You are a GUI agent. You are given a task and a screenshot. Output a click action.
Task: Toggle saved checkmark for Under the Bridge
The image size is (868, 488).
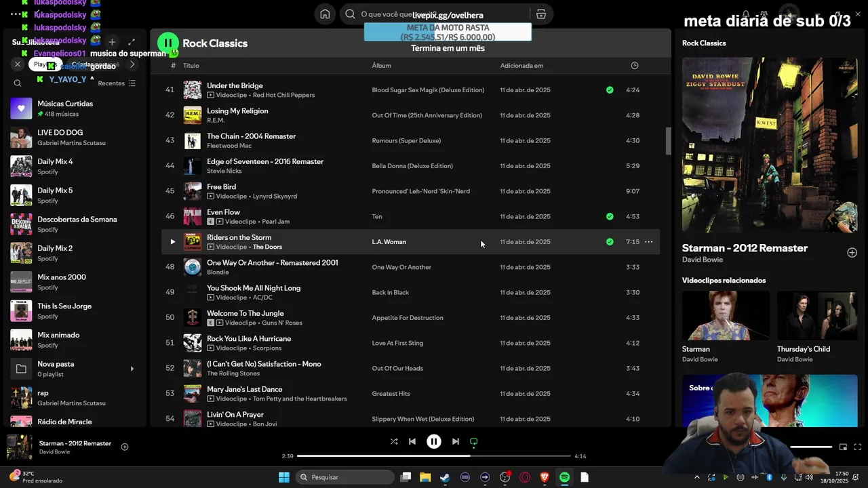point(610,89)
